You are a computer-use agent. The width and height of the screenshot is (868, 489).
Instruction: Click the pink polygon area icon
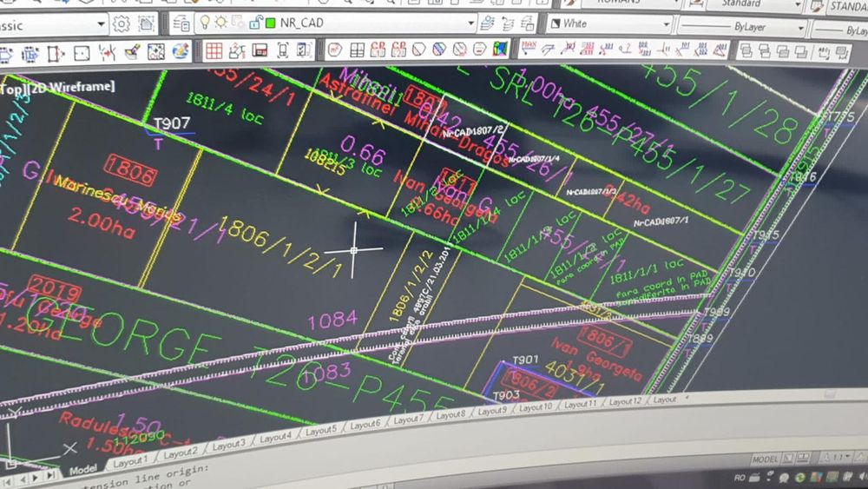[335, 50]
